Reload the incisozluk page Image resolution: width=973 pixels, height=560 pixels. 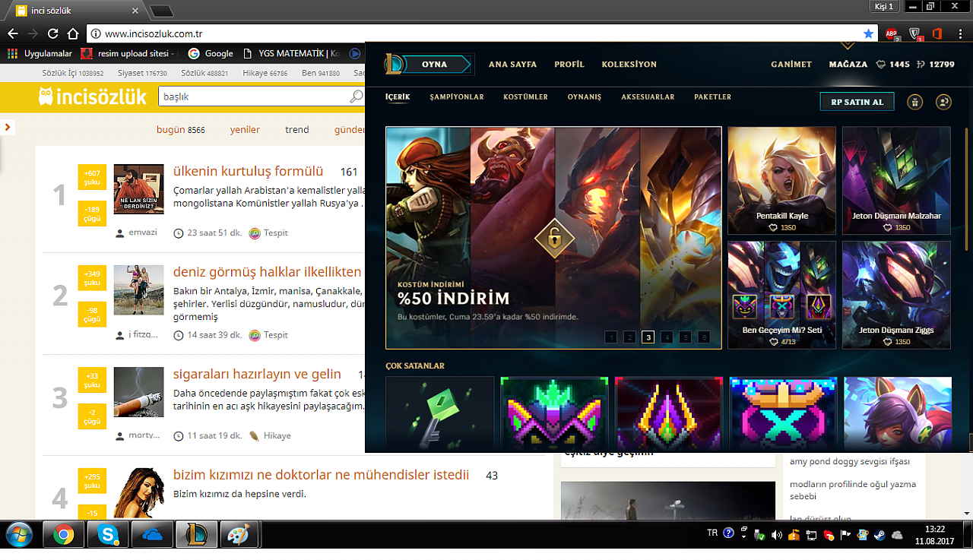(x=53, y=33)
